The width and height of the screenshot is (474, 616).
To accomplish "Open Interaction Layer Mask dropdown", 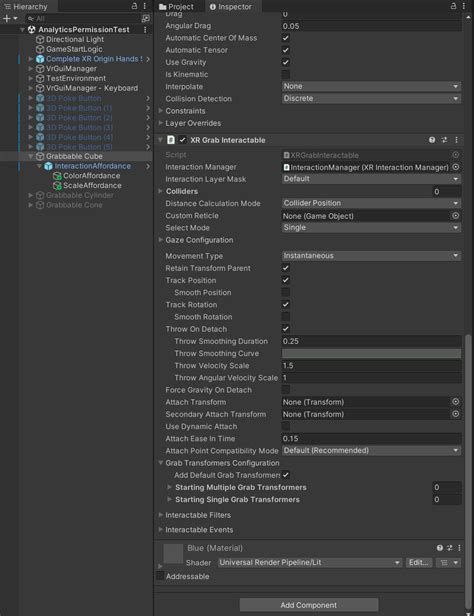I will pos(371,179).
